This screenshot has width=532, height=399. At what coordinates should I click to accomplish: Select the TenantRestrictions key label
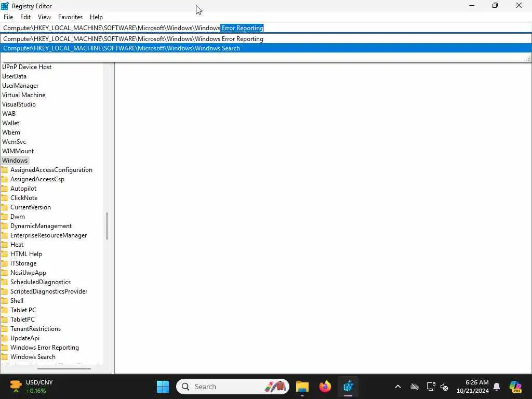(x=36, y=329)
